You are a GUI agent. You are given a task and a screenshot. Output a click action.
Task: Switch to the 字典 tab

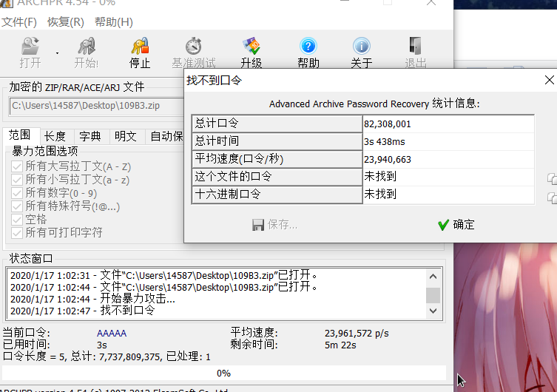(90, 136)
